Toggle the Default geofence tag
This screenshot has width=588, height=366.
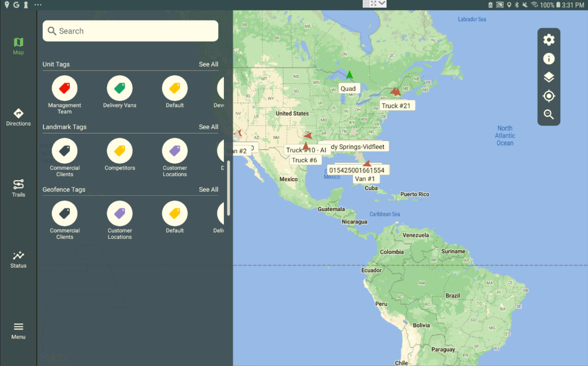coord(175,213)
